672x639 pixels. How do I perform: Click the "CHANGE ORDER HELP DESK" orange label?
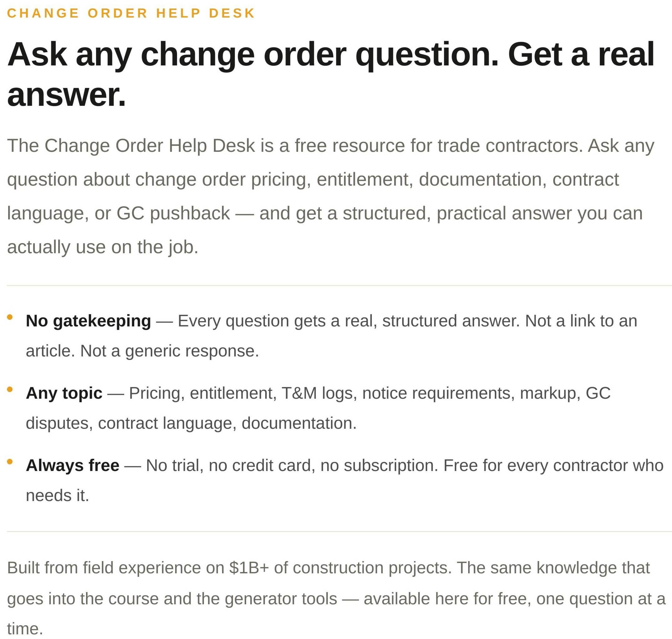pos(131,13)
